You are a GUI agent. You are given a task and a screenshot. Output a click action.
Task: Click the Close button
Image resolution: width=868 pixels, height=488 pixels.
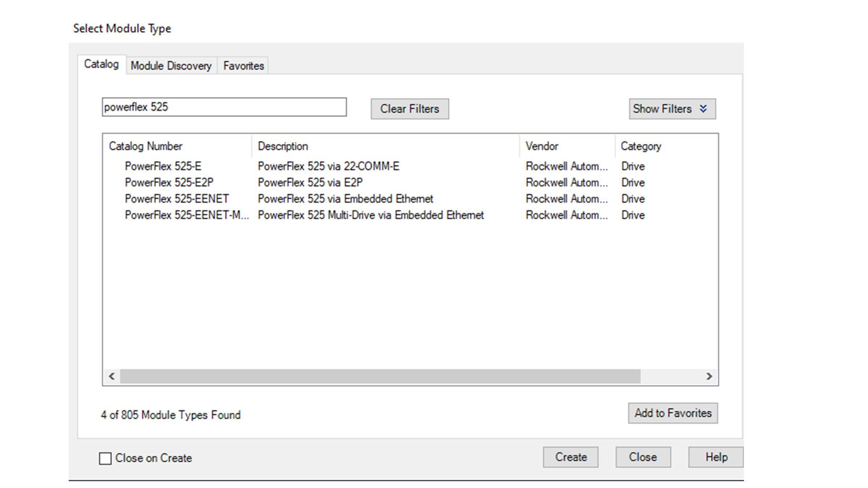pyautogui.click(x=643, y=457)
